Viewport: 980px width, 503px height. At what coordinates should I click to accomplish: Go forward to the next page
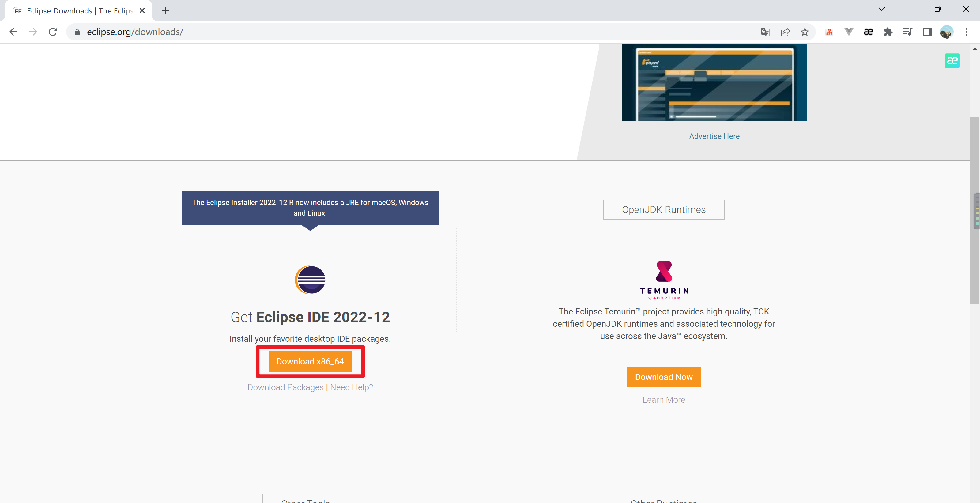(x=33, y=32)
